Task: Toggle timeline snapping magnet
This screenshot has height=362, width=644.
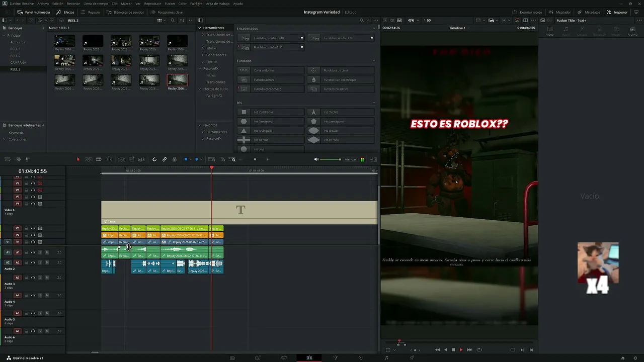Action: tap(154, 159)
